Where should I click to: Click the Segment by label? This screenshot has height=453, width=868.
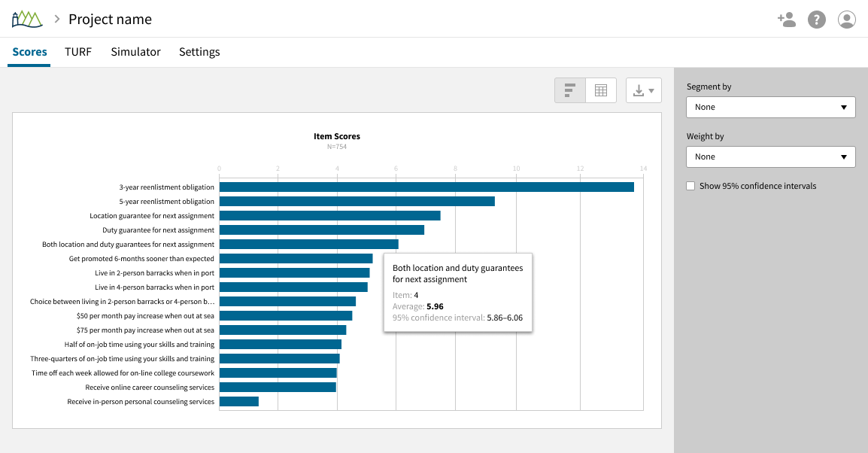click(x=709, y=87)
